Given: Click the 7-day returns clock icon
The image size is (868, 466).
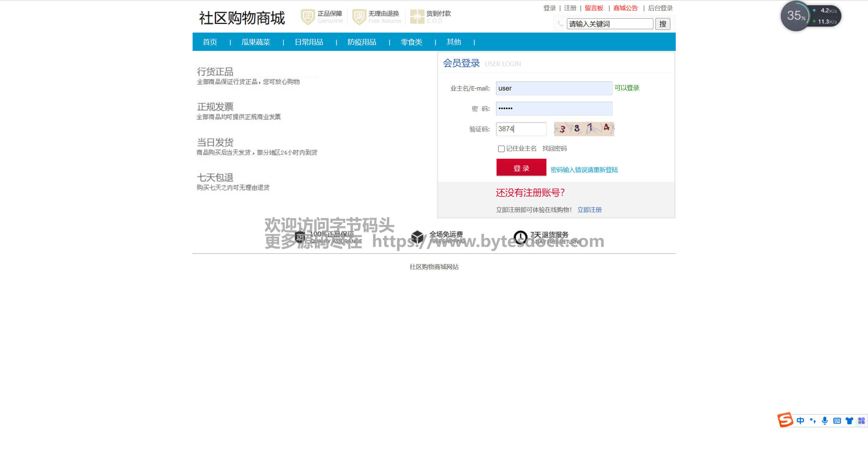Looking at the screenshot, I should (520, 237).
